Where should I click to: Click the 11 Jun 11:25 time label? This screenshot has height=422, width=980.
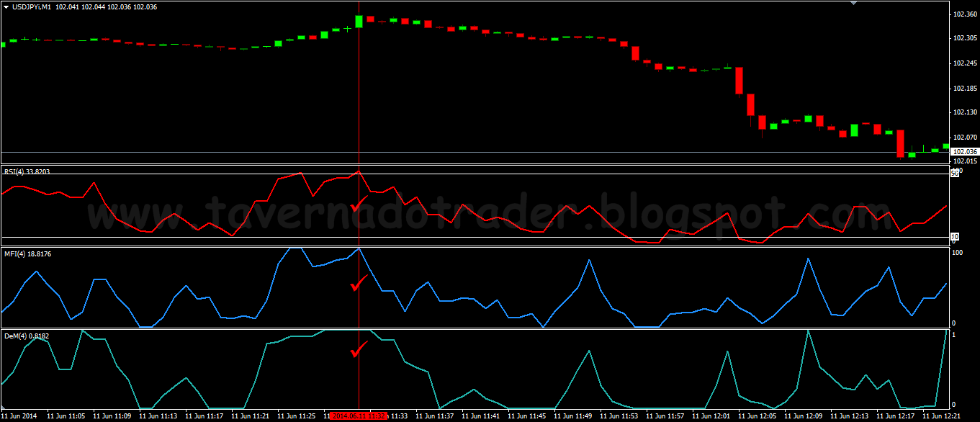click(x=296, y=416)
